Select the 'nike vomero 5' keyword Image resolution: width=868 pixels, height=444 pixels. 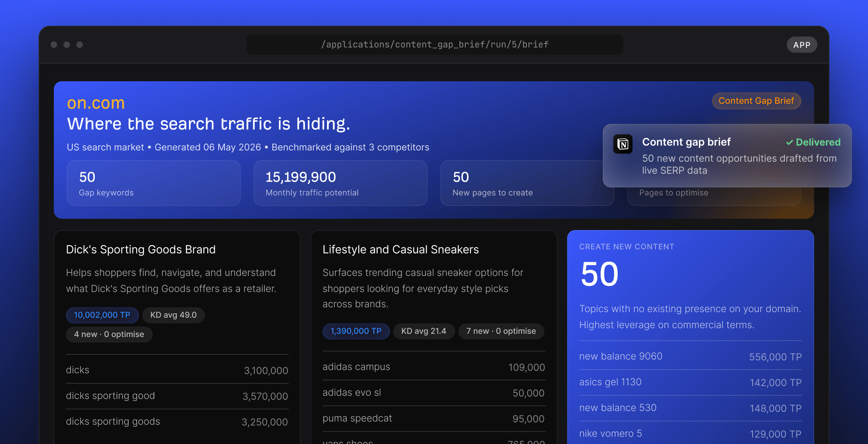pyautogui.click(x=611, y=434)
